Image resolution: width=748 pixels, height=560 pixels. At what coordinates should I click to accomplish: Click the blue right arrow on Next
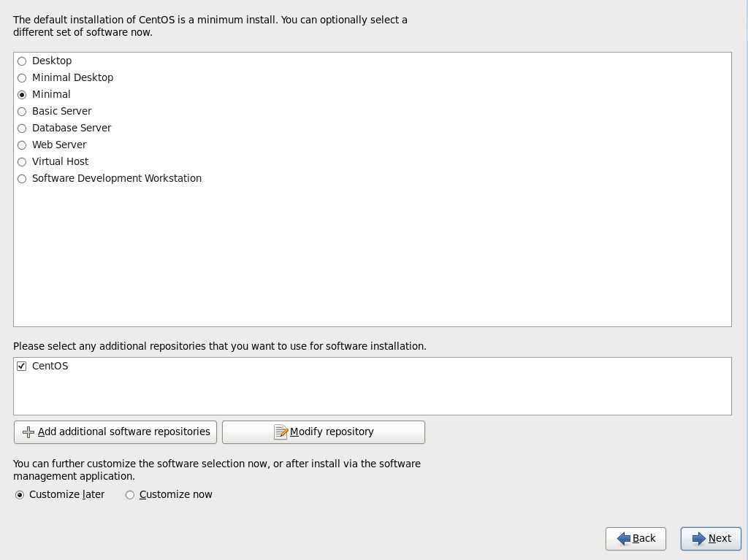[698, 538]
